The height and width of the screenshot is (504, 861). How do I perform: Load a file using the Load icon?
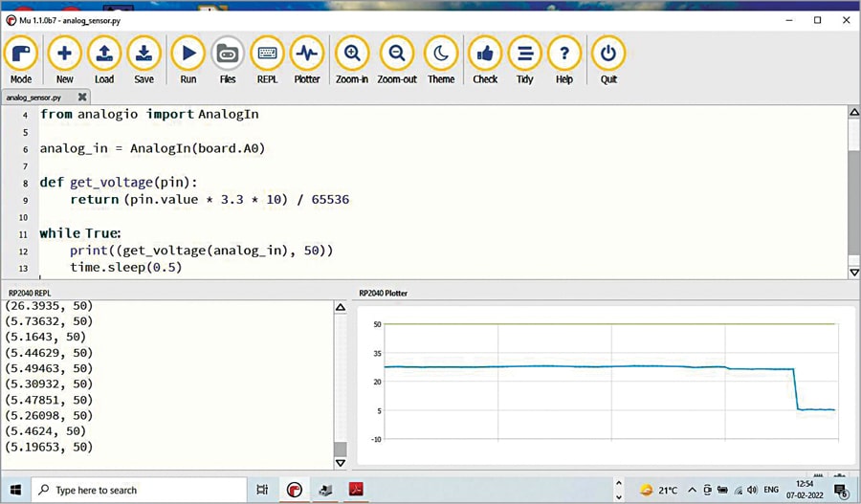104,55
